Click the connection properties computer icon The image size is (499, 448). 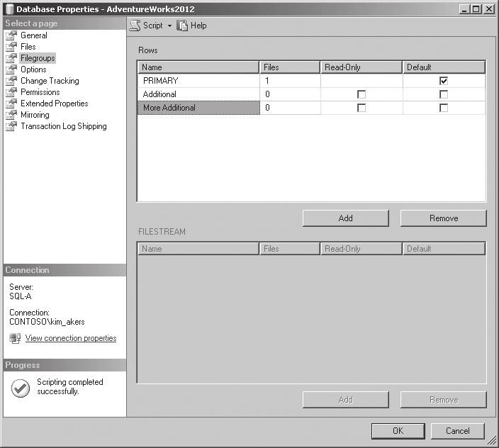click(15, 338)
